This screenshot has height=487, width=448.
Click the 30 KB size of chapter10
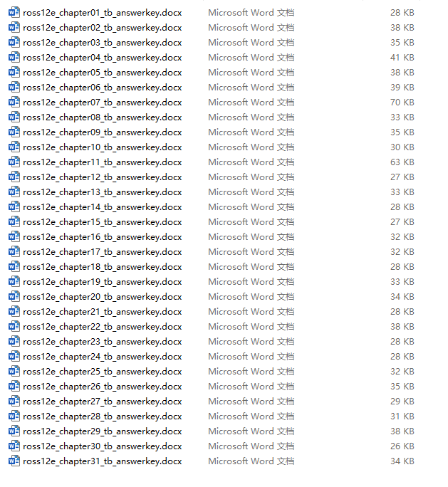(x=402, y=147)
